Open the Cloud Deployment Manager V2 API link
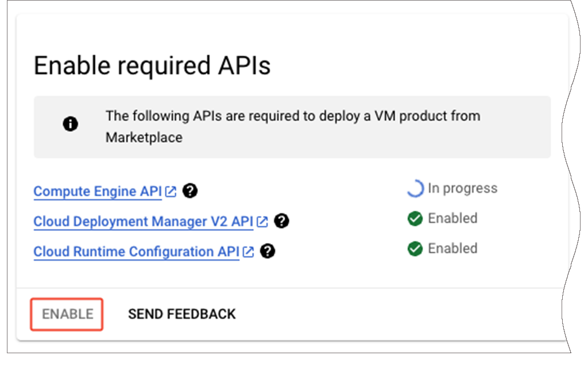This screenshot has height=367, width=588. 142,221
